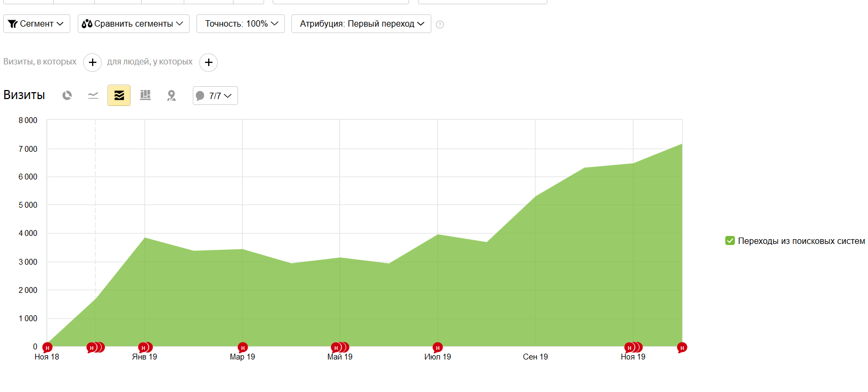Image resolution: width=868 pixels, height=392 pixels.
Task: Open Атрибуция: Первый переход dropdown
Action: tap(361, 23)
